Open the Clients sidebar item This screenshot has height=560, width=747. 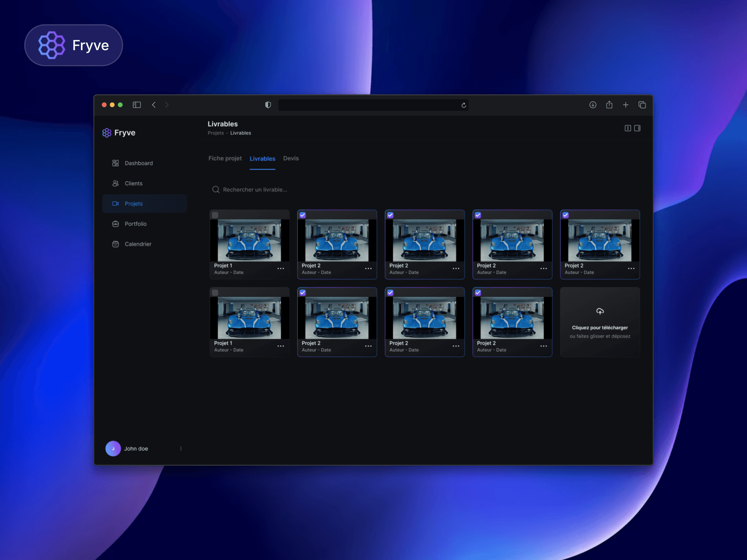click(133, 183)
